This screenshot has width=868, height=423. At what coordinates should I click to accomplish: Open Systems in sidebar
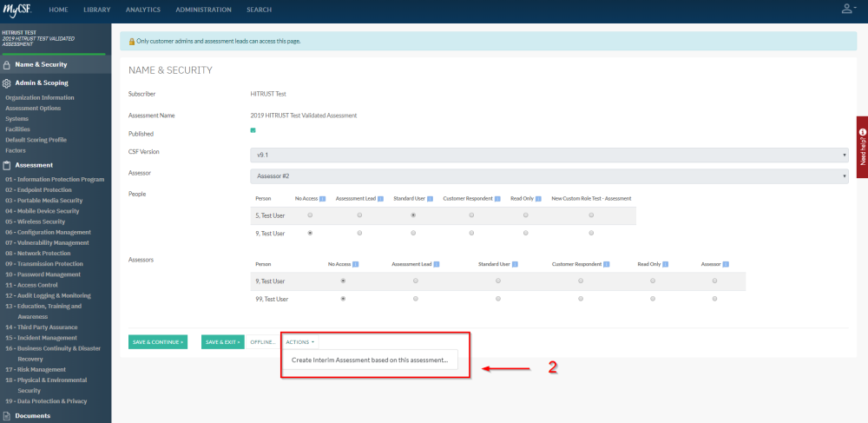(16, 119)
